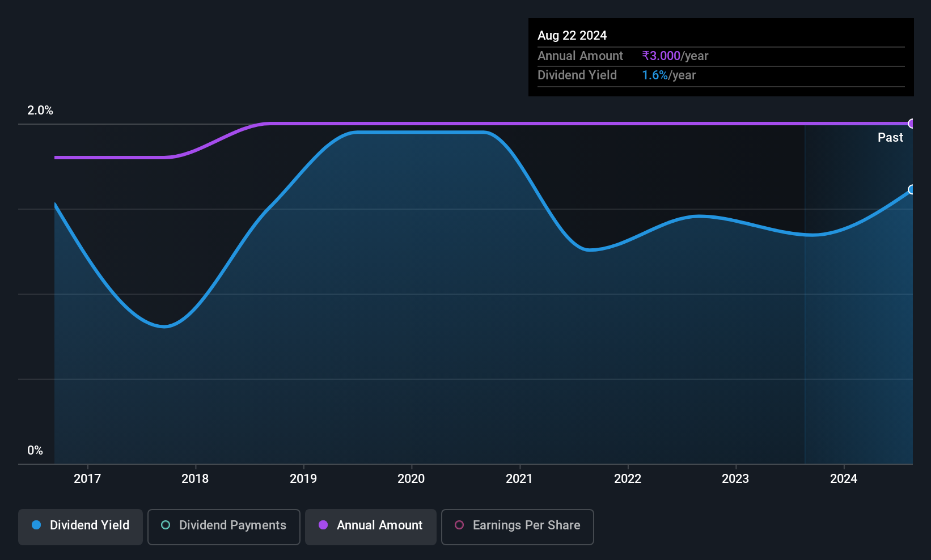Screen dimensions: 931x560
Task: Click the 2024 x-axis label
Action: [844, 479]
